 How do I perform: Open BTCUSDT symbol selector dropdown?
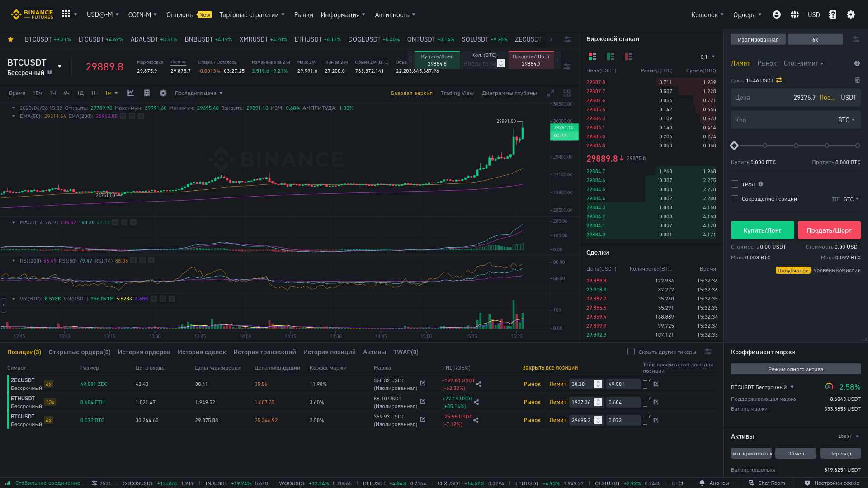tap(60, 66)
